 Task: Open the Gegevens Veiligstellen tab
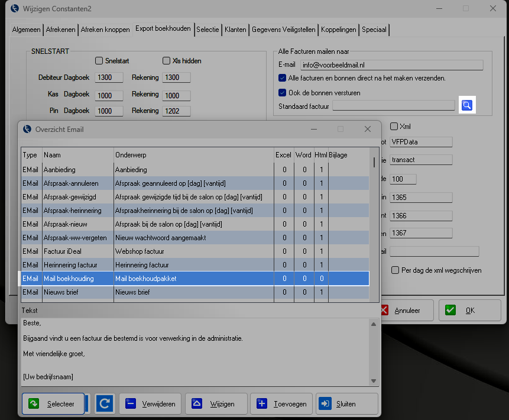click(283, 30)
